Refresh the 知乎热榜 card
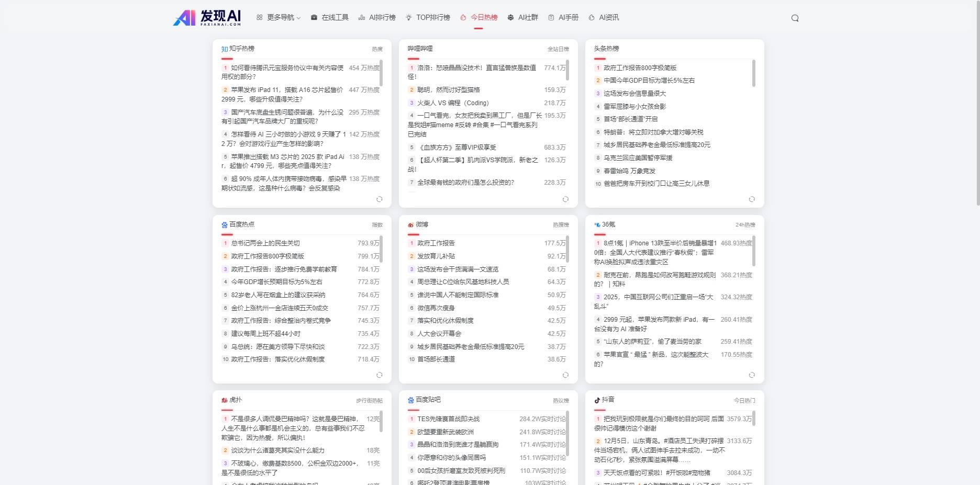The width and height of the screenshot is (980, 485). pos(380,199)
